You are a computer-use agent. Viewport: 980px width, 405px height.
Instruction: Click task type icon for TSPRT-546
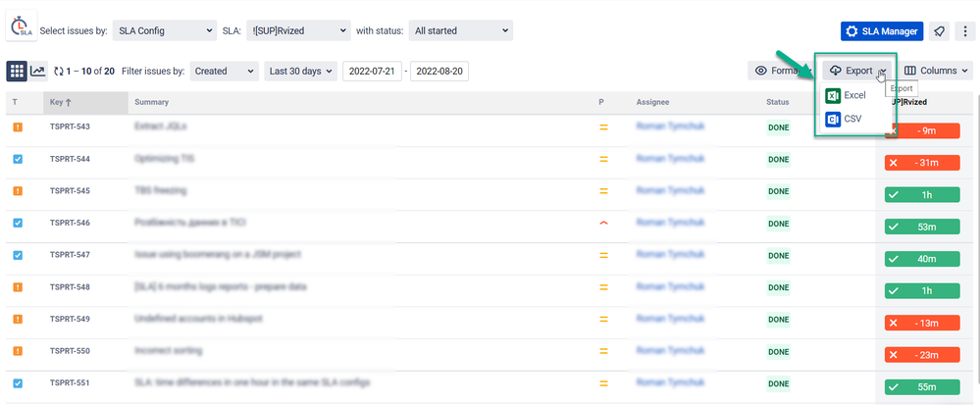click(18, 223)
